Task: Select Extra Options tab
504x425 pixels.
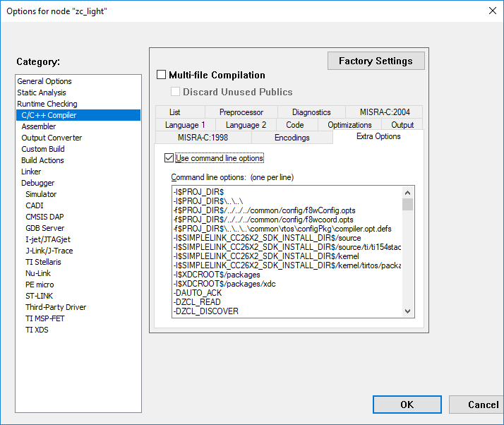Action: click(378, 136)
